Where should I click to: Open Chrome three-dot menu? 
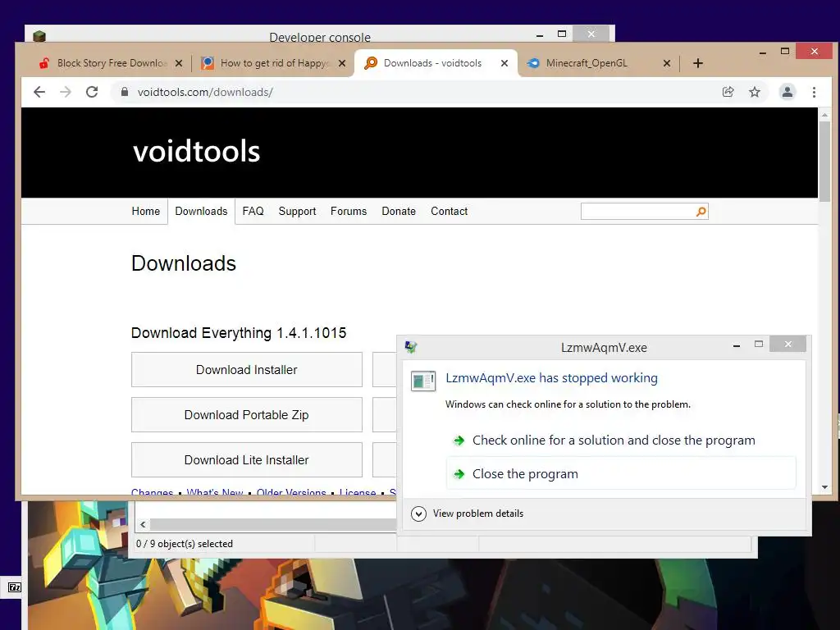tap(814, 92)
